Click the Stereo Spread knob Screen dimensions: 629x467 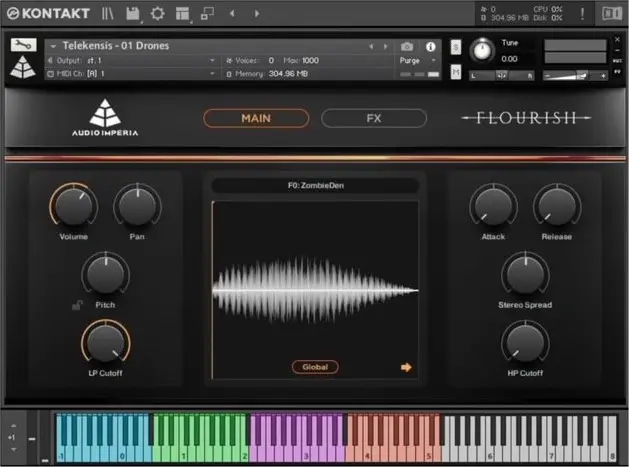525,274
